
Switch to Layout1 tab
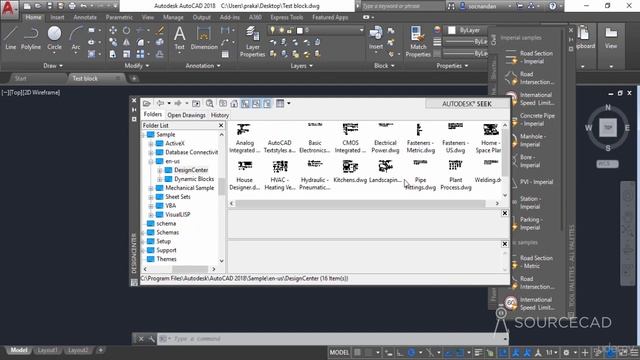(47, 350)
